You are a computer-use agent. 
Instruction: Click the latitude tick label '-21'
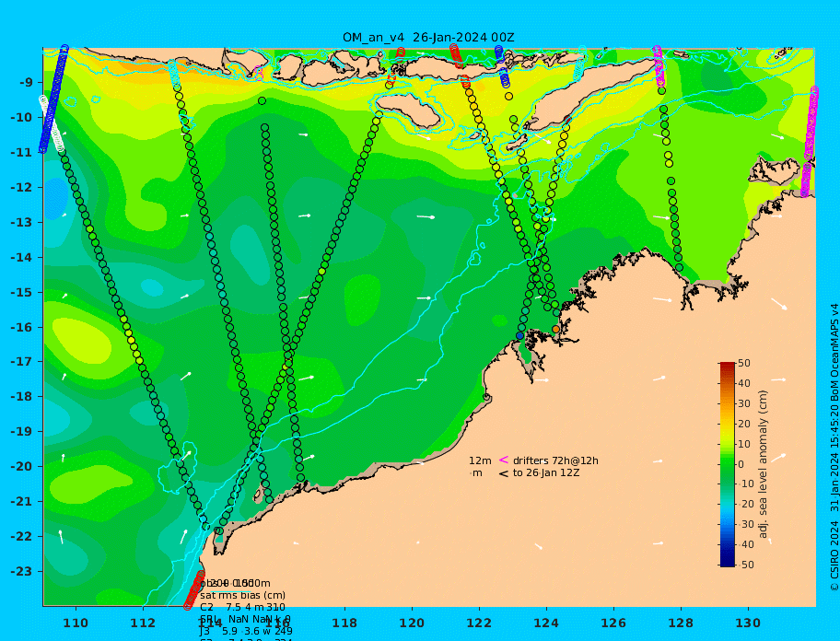pyautogui.click(x=21, y=502)
